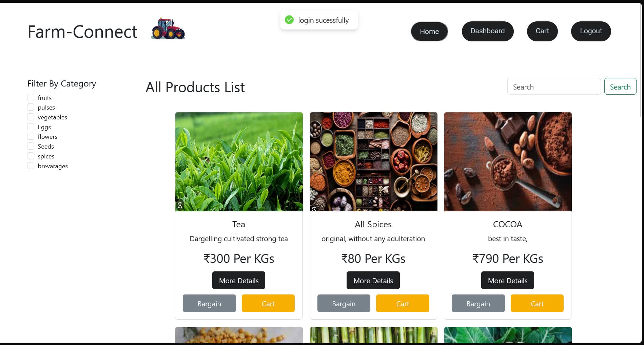Screen dimensions: 644x345
Task: Dismiss the login success checkmark toast
Action: pos(289,20)
